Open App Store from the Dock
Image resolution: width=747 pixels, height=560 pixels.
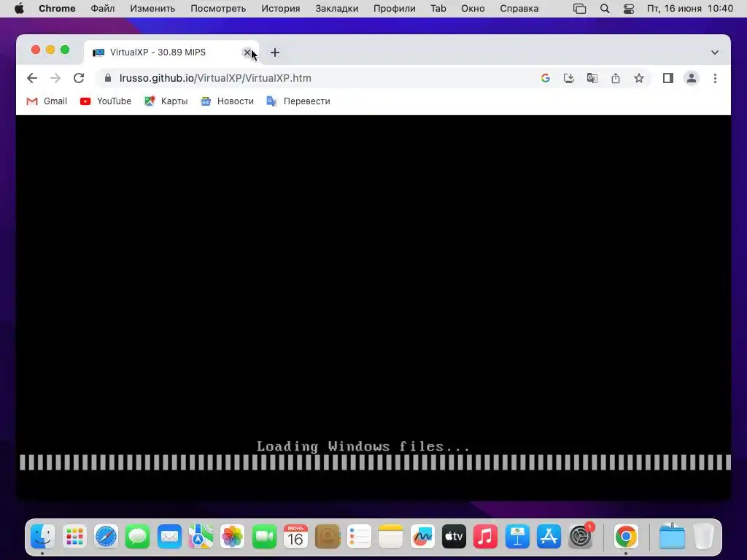click(x=549, y=537)
